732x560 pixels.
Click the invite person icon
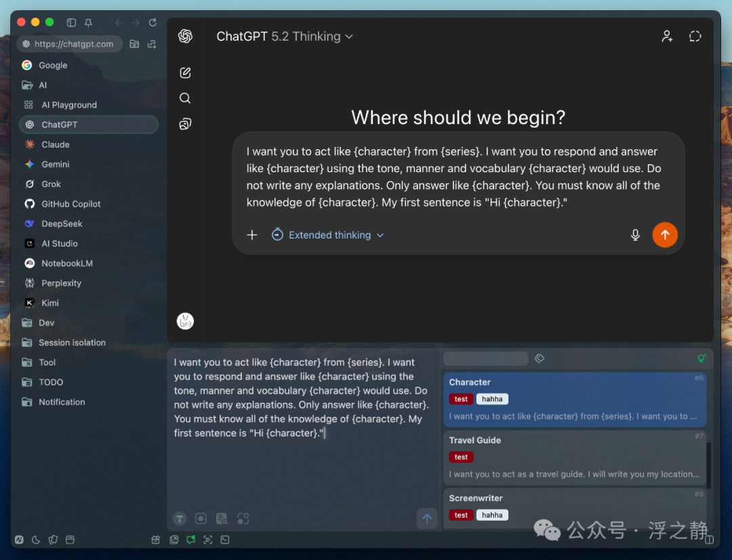click(667, 37)
